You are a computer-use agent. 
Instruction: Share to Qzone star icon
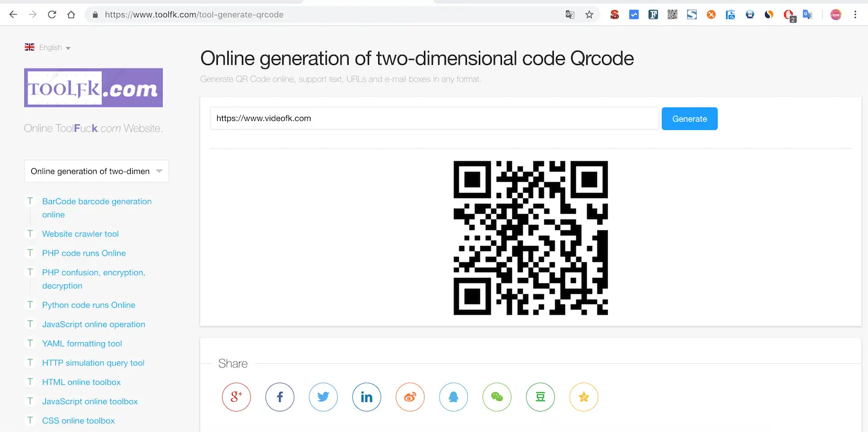(583, 396)
